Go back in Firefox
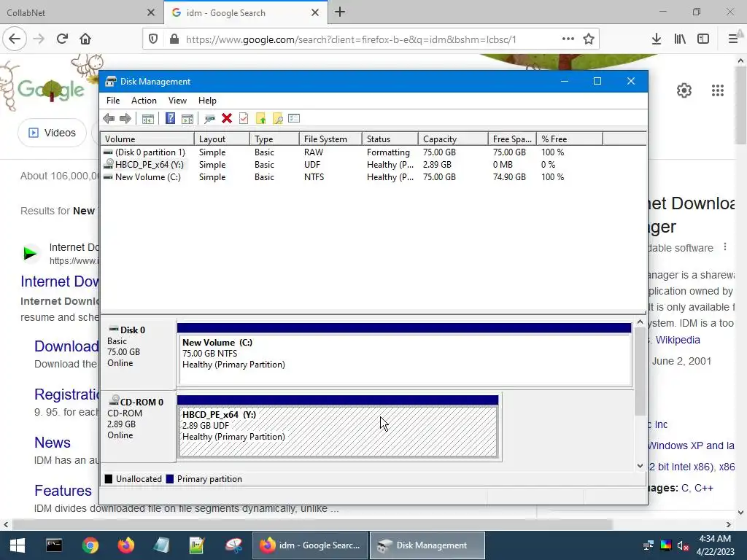 coord(15,39)
